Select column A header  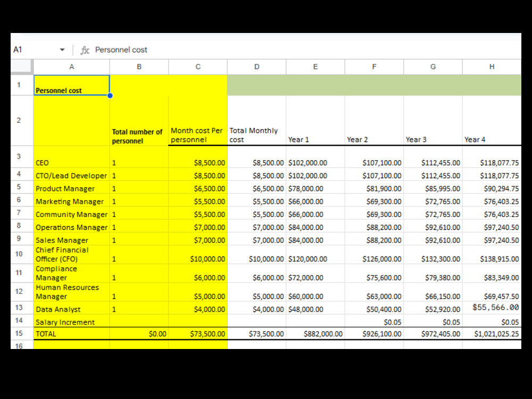coord(72,67)
